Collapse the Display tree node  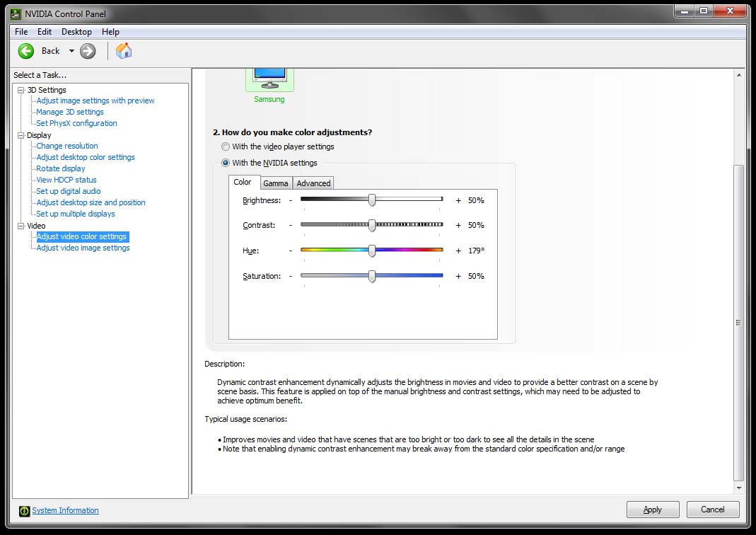(x=21, y=135)
